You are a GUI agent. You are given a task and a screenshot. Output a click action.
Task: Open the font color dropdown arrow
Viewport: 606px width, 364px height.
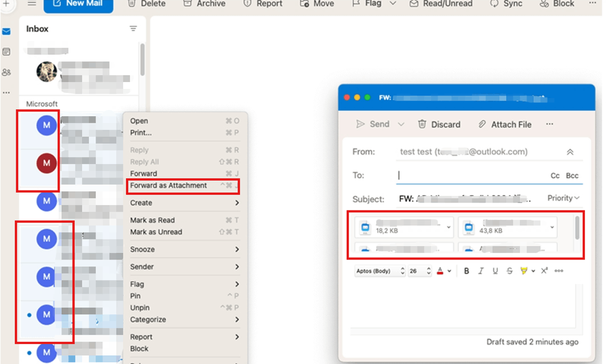[449, 271]
